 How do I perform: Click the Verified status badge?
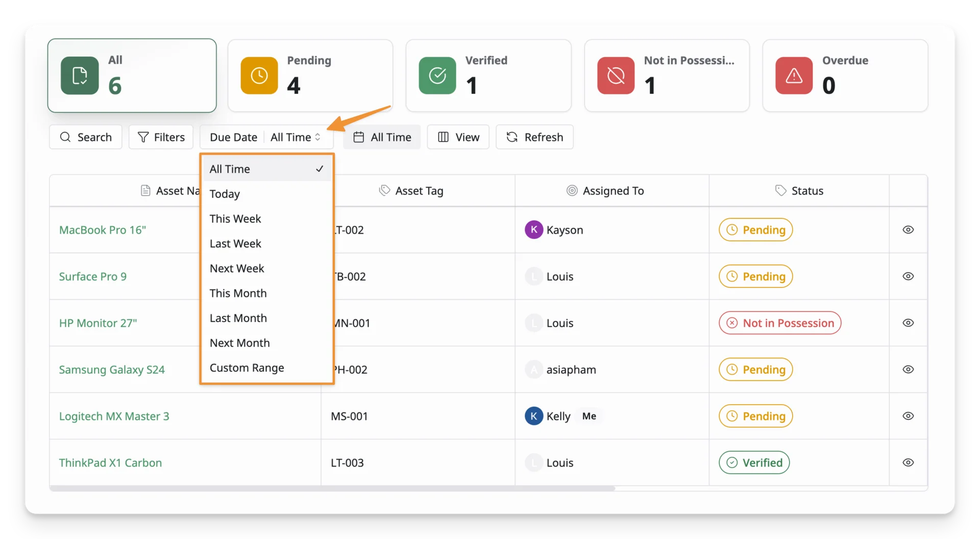point(754,462)
